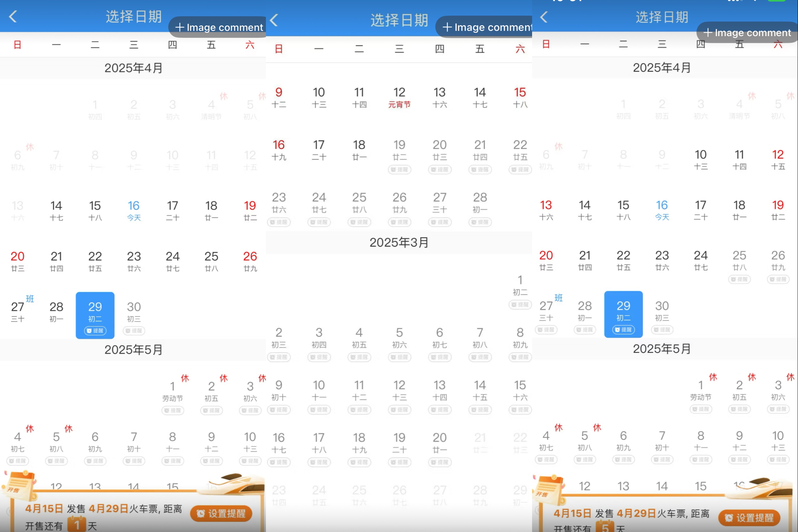
Task: Choose April 19 in the right panel
Action: pyautogui.click(x=778, y=209)
